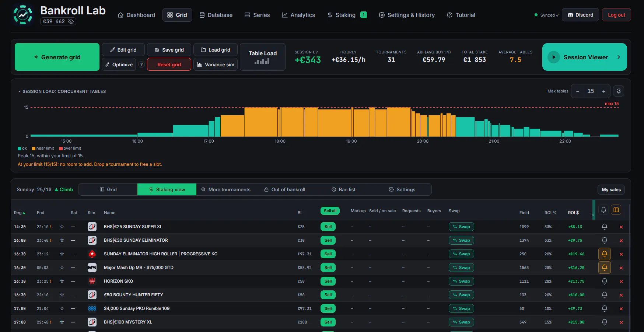The width and height of the screenshot is (644, 332).
Task: Click Sell all button in header
Action: (330, 211)
